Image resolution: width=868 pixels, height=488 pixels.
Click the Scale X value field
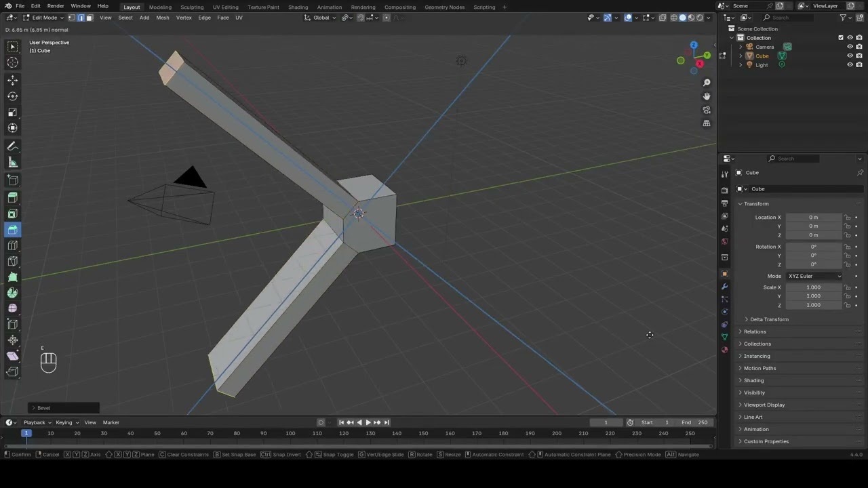coord(813,287)
